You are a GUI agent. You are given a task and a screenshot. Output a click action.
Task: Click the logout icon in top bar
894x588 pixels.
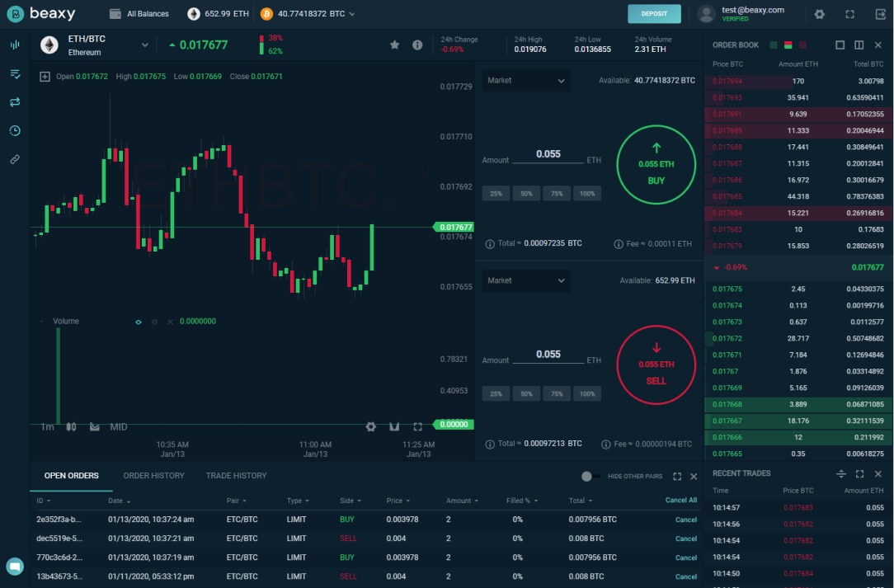[880, 14]
